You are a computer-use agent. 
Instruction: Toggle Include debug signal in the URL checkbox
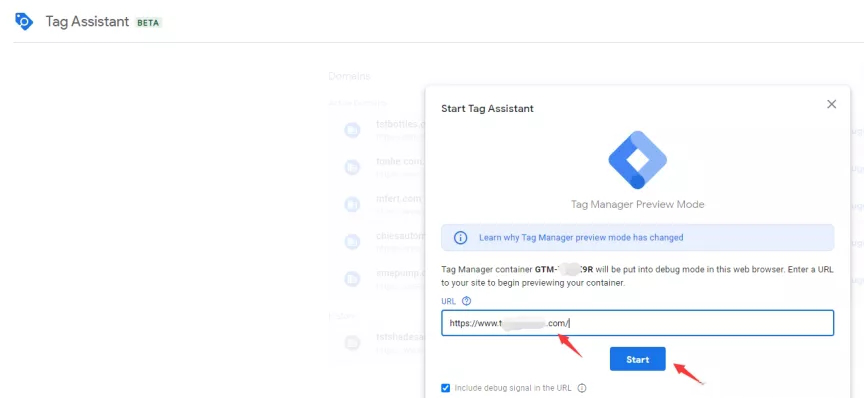point(445,388)
